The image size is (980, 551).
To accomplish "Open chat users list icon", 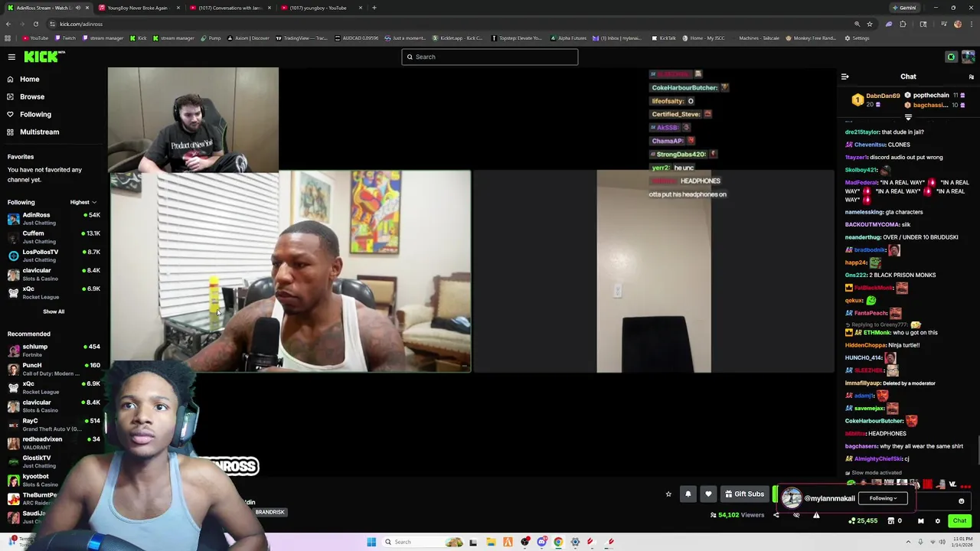I will (x=972, y=77).
